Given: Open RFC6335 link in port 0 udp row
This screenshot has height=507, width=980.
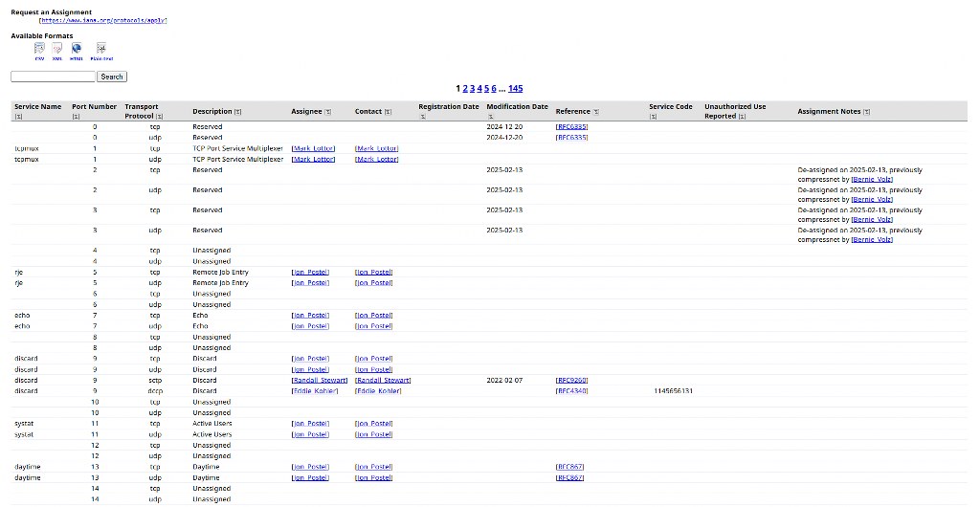Looking at the screenshot, I should [x=572, y=138].
